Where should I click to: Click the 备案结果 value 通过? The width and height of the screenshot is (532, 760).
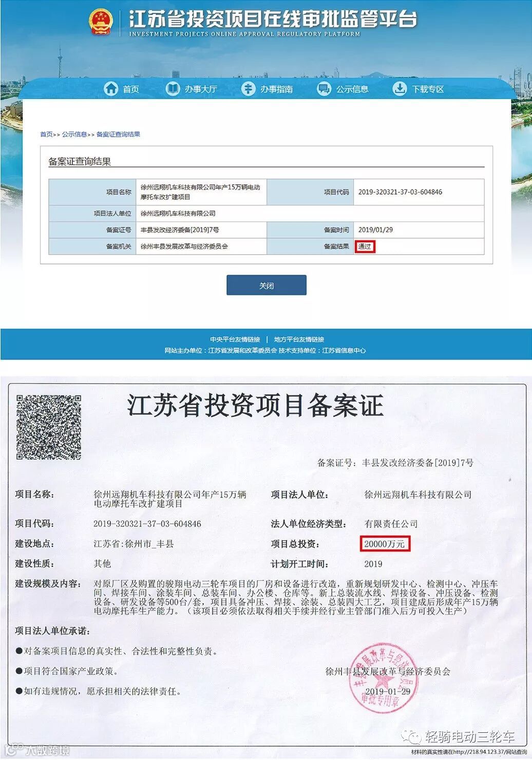[365, 246]
